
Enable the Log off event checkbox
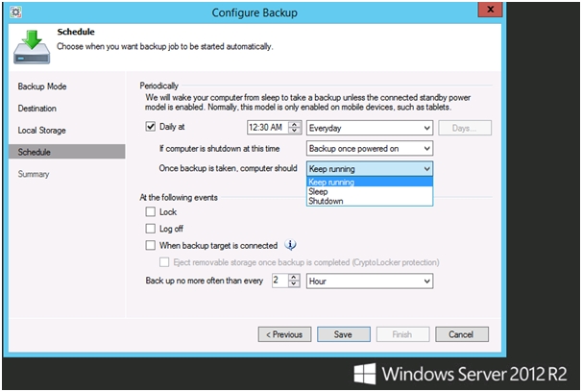[151, 229]
